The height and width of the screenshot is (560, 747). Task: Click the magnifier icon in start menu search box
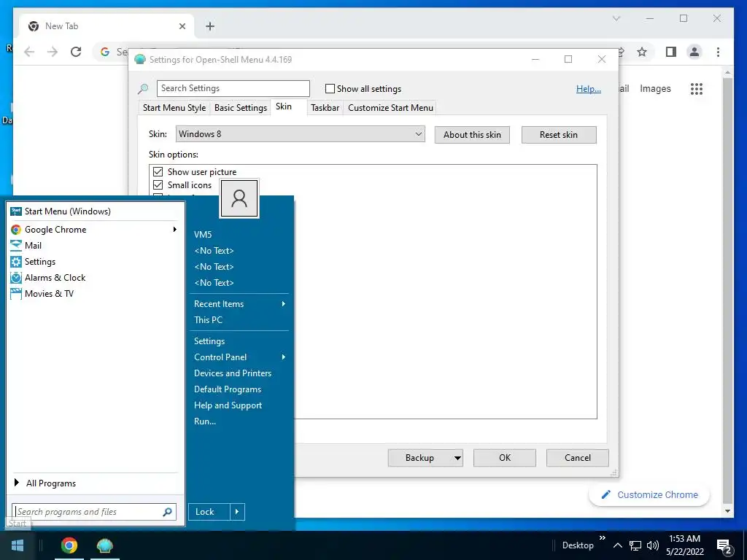coord(167,512)
